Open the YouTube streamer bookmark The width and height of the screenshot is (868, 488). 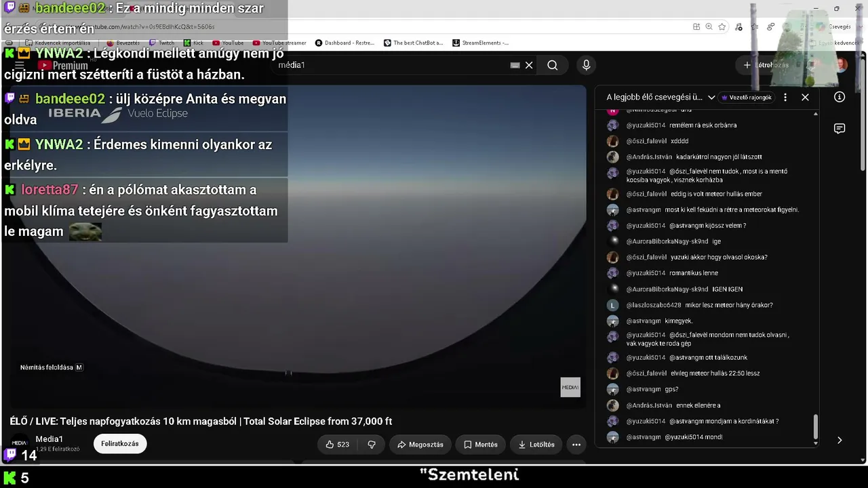point(279,43)
